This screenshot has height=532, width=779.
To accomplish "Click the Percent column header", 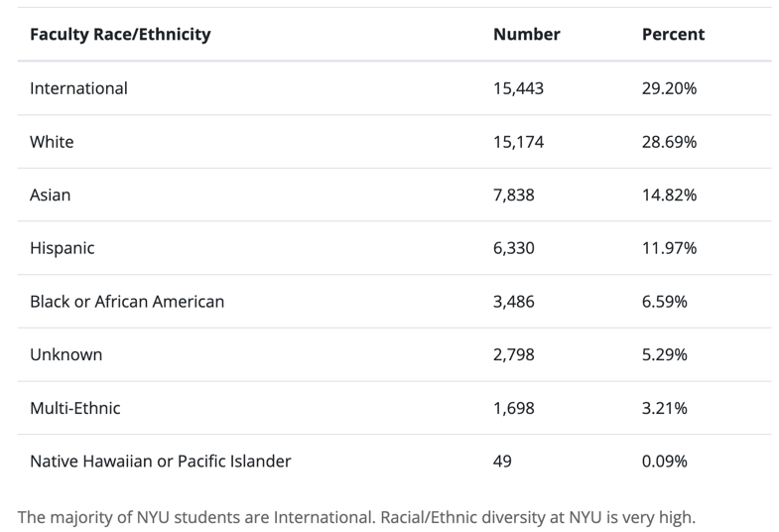I will click(x=673, y=35).
